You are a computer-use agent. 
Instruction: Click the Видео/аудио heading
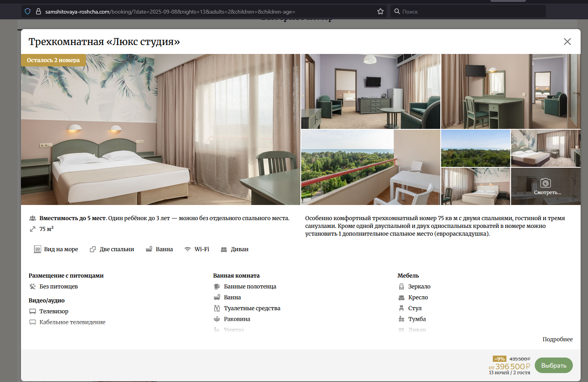(x=47, y=300)
